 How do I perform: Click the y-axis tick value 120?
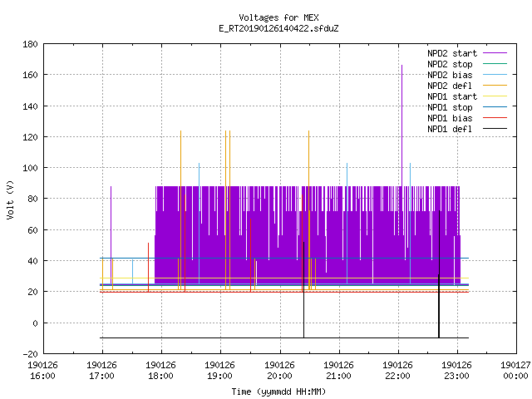pos(30,137)
